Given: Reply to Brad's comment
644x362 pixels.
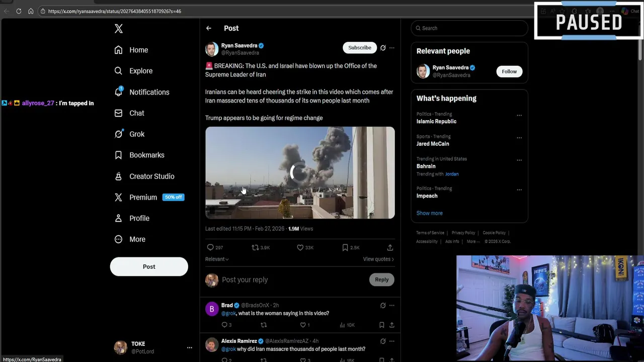Looking at the screenshot, I should (x=226, y=325).
